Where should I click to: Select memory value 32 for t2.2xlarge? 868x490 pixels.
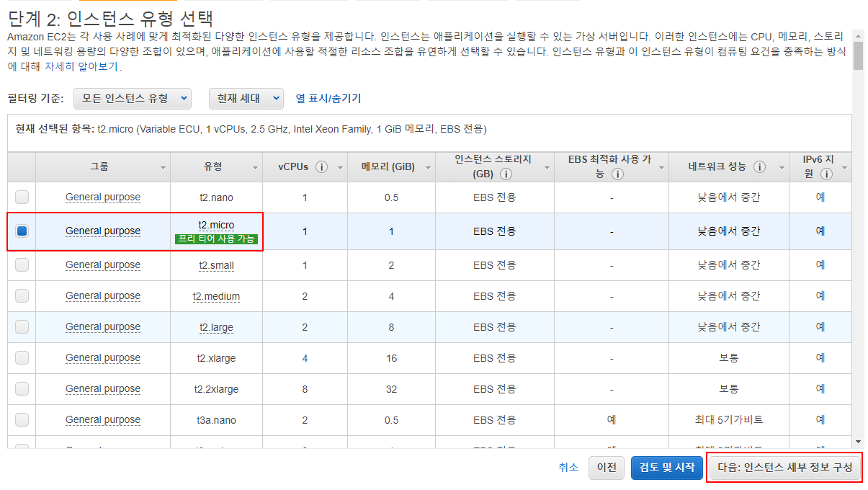[391, 388]
